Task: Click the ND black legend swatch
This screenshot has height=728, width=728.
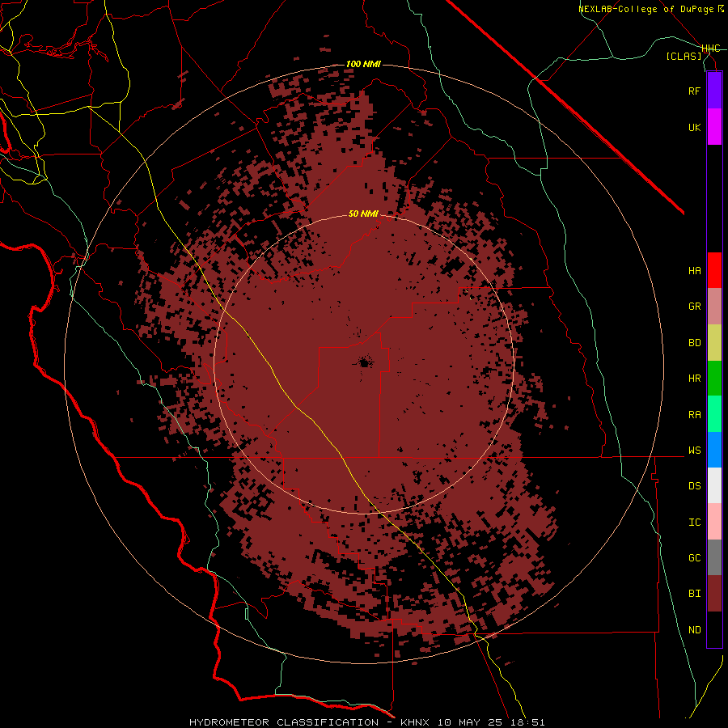Action: click(x=714, y=629)
